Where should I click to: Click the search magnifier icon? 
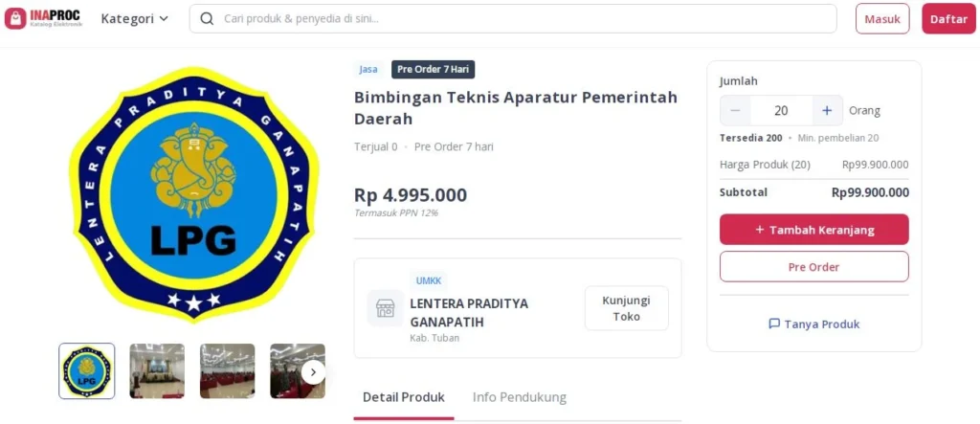click(207, 19)
